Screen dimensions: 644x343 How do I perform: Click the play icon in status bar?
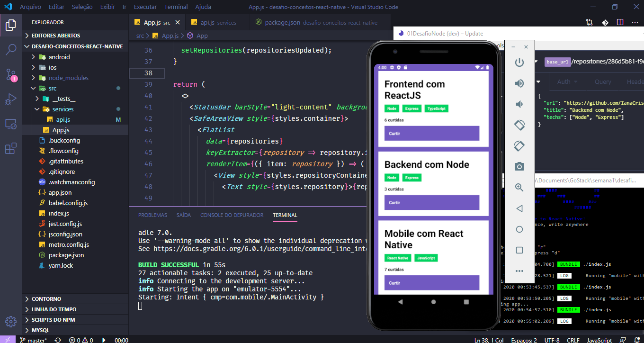point(104,340)
